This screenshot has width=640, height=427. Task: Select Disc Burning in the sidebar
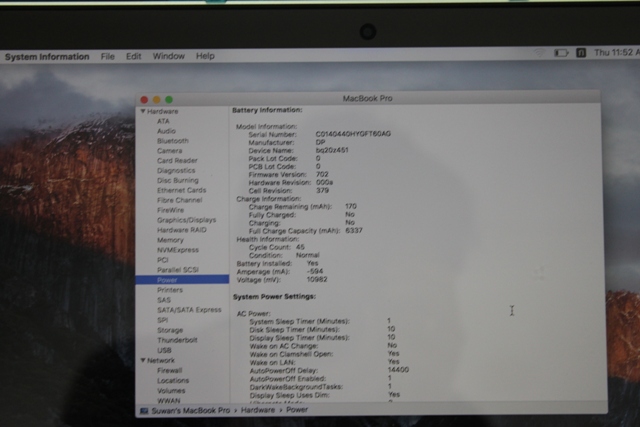click(178, 180)
